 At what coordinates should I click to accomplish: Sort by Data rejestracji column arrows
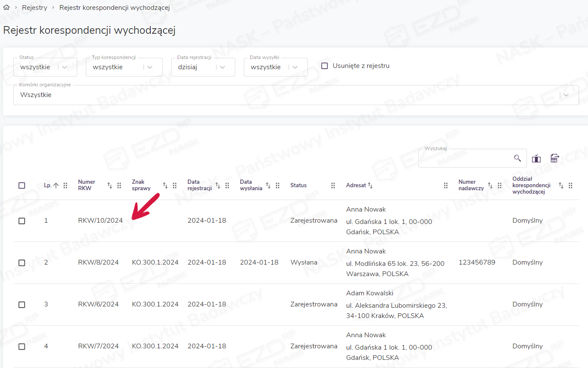[x=218, y=185]
